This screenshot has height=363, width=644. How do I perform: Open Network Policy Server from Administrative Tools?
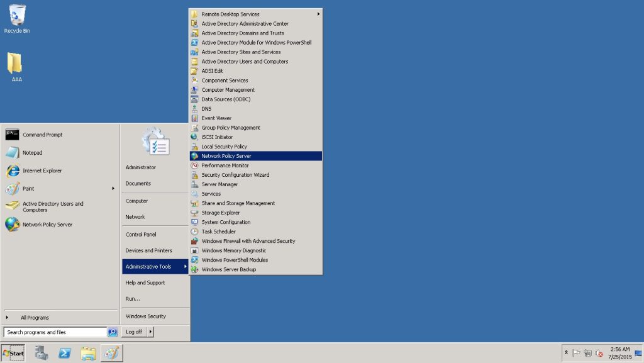point(226,156)
